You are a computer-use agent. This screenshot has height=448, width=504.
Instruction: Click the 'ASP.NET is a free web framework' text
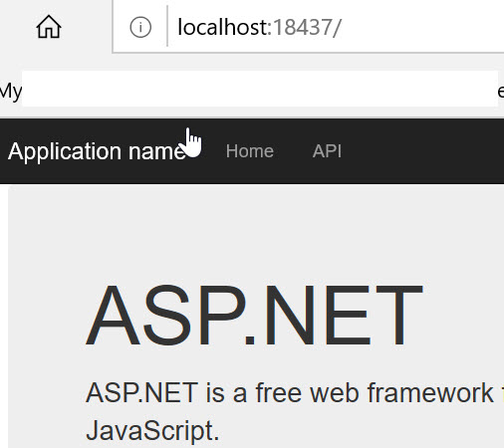290,393
